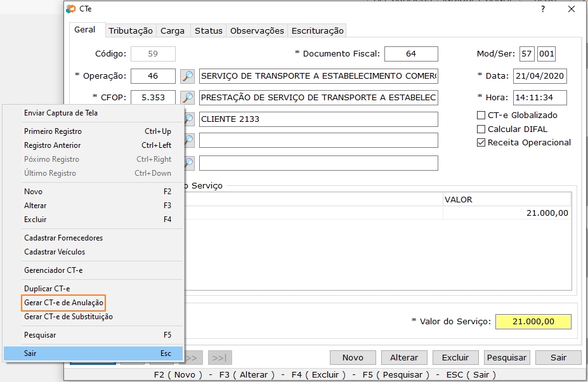Click the CTe application icon in title bar

[x=71, y=9]
